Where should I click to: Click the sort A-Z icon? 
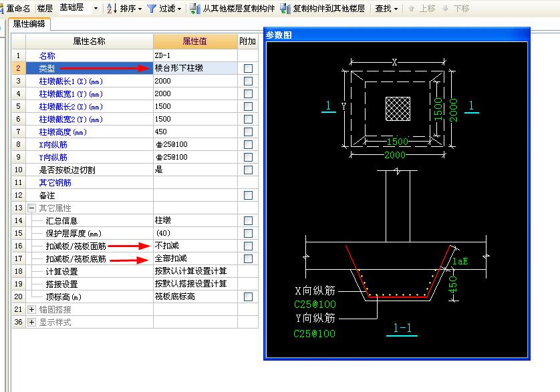click(112, 8)
